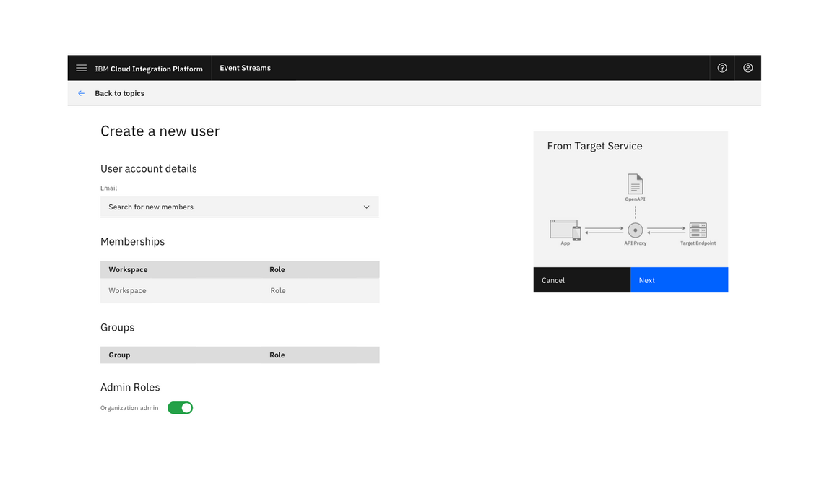Select the Event Streams header tab
Screen dimensions: 832x504
(x=245, y=68)
